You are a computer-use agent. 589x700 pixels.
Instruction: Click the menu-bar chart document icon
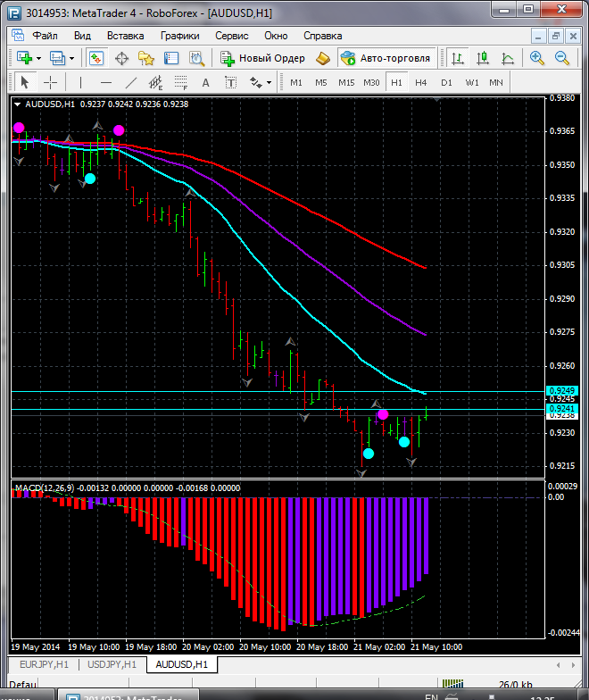click(18, 35)
